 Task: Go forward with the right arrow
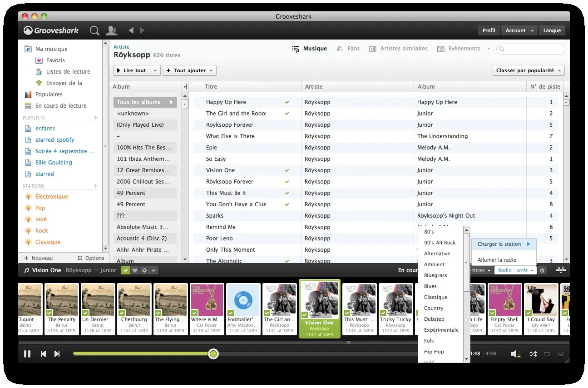(142, 30)
